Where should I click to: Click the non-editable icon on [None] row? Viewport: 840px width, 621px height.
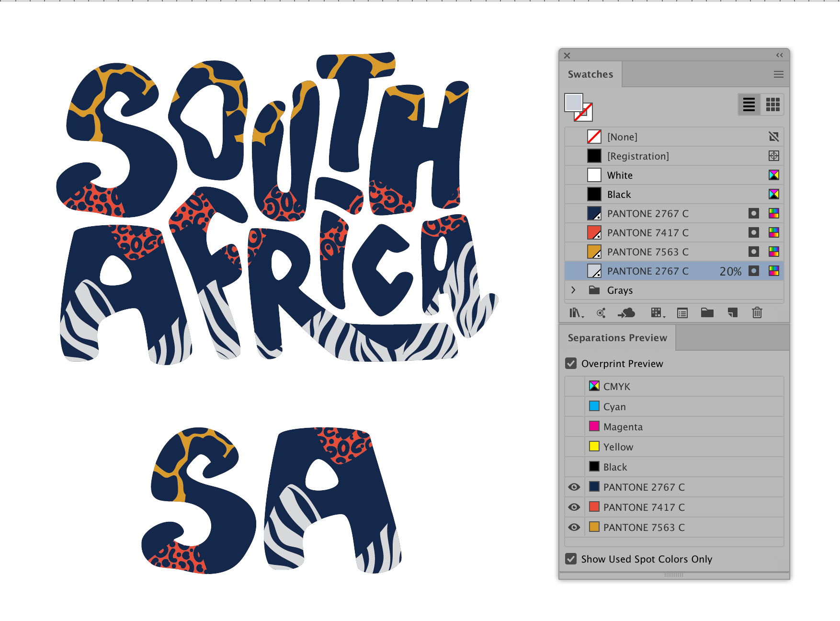774,137
